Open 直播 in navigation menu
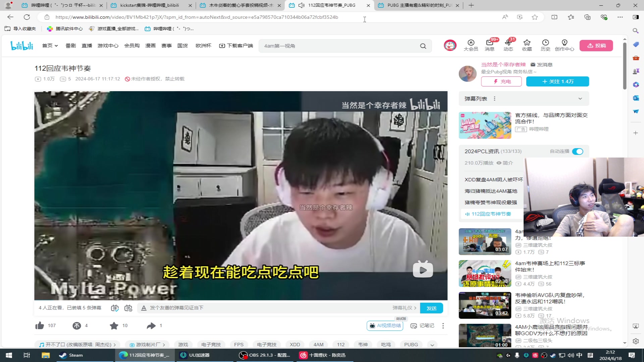The height and width of the screenshot is (362, 644). tap(87, 46)
